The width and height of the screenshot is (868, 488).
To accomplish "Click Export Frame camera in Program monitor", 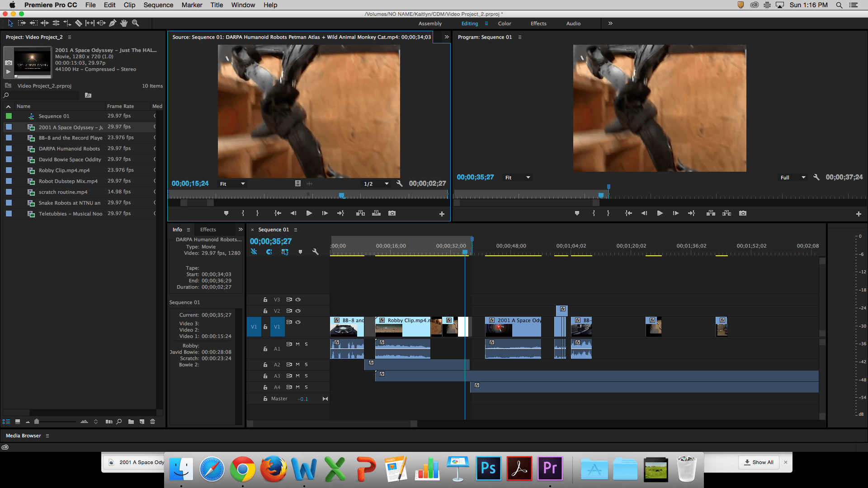I will pos(743,213).
